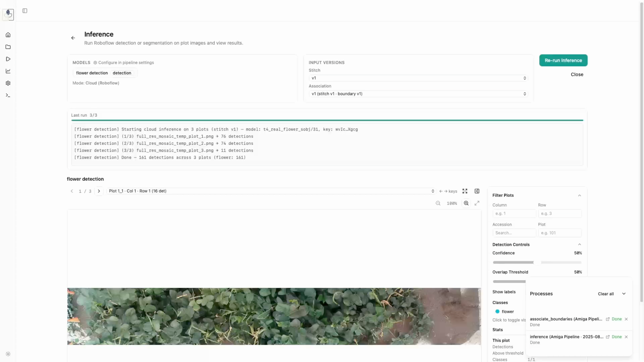Open the folder icon in sidebar
Screen dimensions: 644x362
8,47
